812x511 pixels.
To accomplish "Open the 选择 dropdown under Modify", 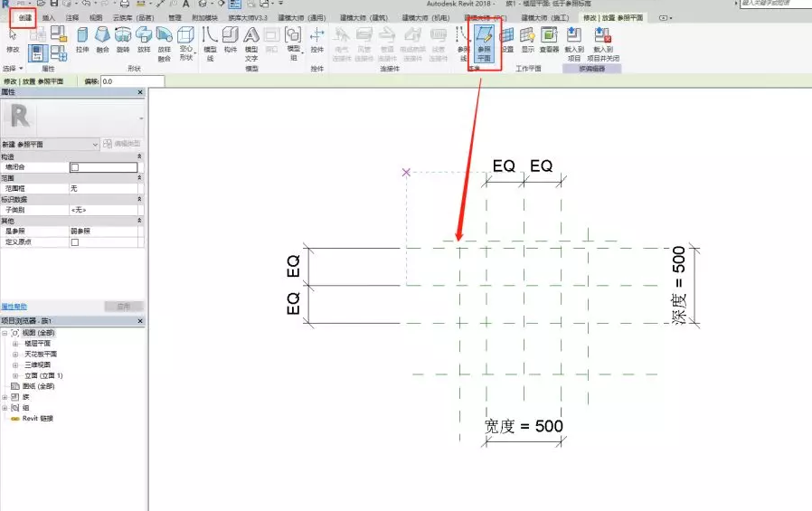I will tap(13, 69).
